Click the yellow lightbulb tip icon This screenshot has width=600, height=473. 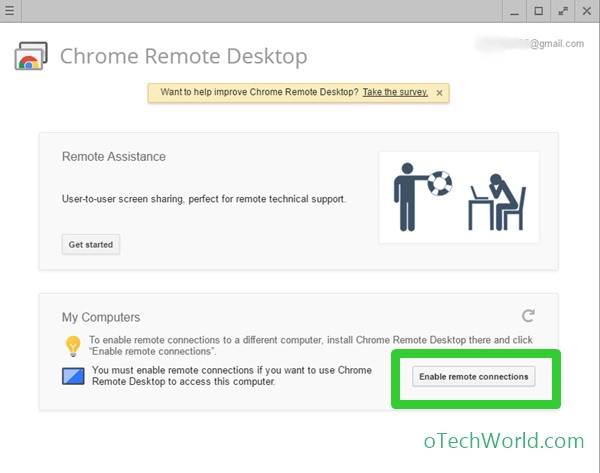(73, 346)
